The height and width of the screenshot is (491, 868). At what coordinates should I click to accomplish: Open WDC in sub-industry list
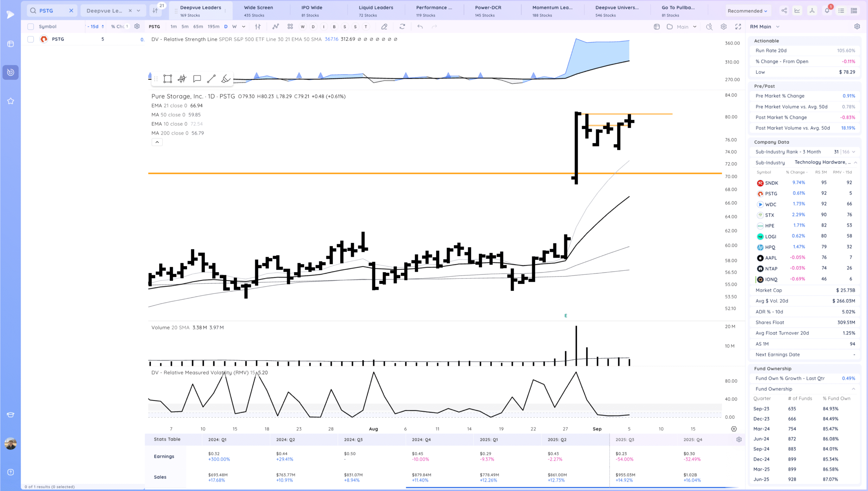[x=770, y=204]
